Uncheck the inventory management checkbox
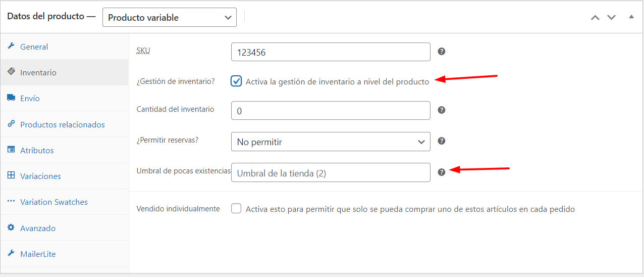The image size is (644, 277). (236, 81)
